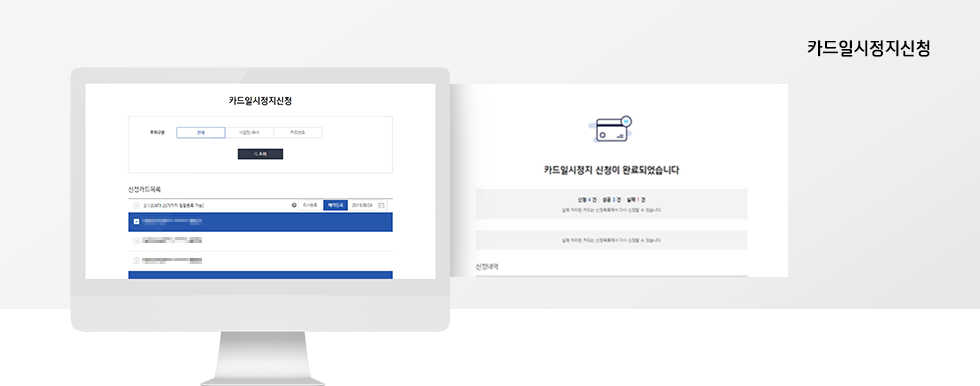This screenshot has width=980, height=386.
Task: Open the calendar icon in the date field
Action: pos(381,205)
